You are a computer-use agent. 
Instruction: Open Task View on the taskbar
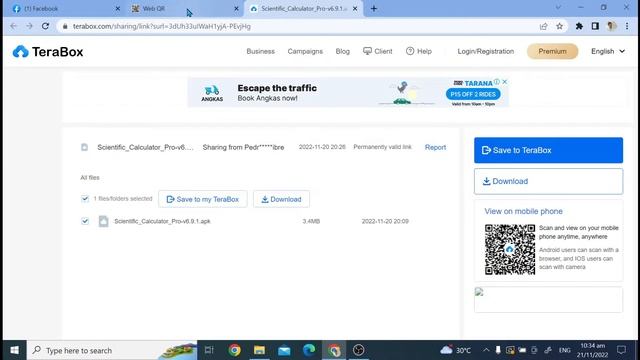(x=209, y=350)
